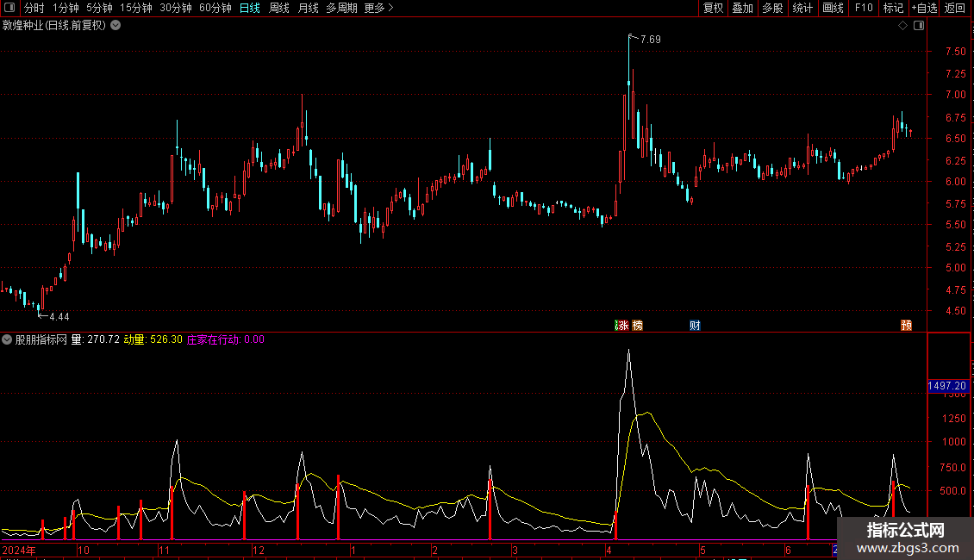Switch to 月线 monthly chart
This screenshot has width=974, height=560.
pyautogui.click(x=308, y=8)
